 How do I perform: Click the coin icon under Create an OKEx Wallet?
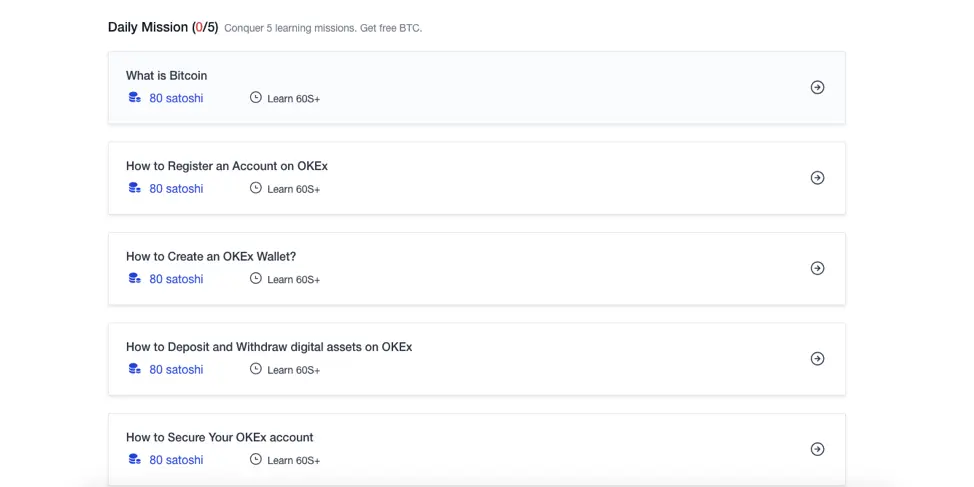[134, 278]
